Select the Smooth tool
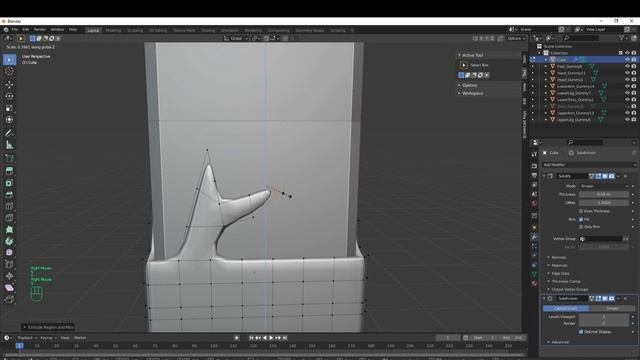Image resolution: width=640 pixels, height=360 pixels. (9, 253)
